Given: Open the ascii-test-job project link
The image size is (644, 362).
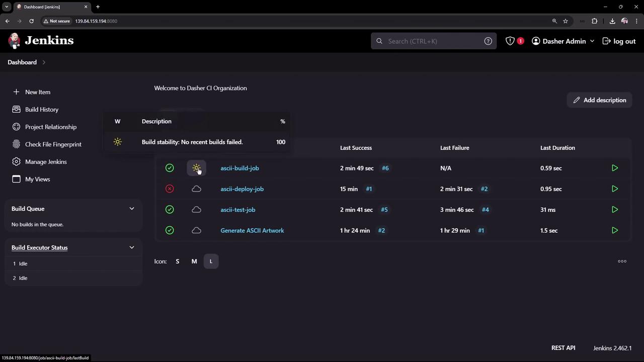Looking at the screenshot, I should (237, 210).
